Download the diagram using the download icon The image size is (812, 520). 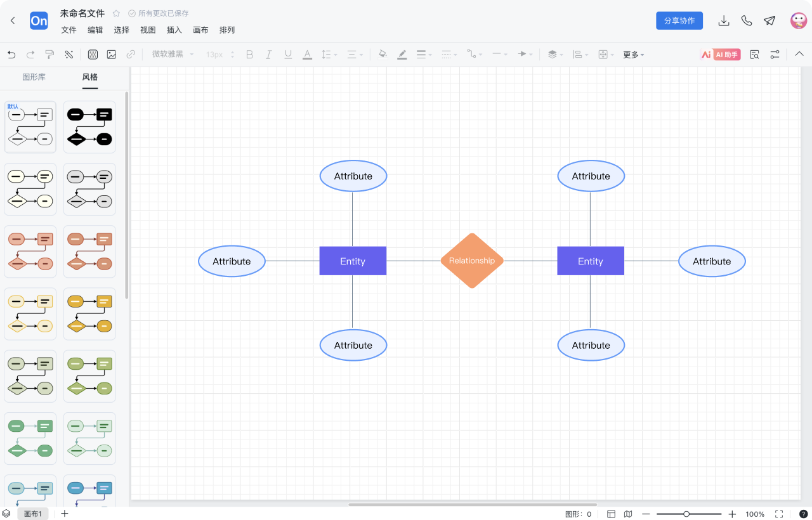(x=723, y=21)
